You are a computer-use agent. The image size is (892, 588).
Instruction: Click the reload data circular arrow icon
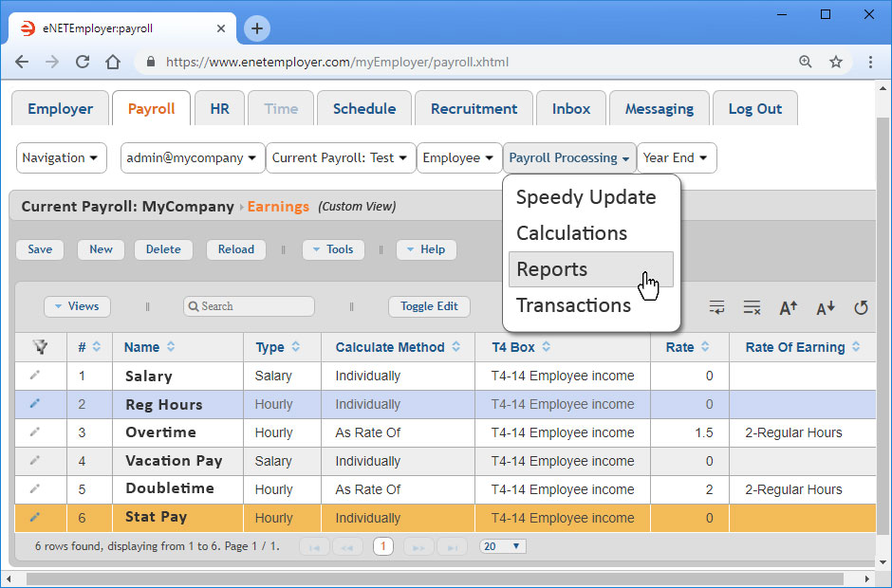click(861, 306)
